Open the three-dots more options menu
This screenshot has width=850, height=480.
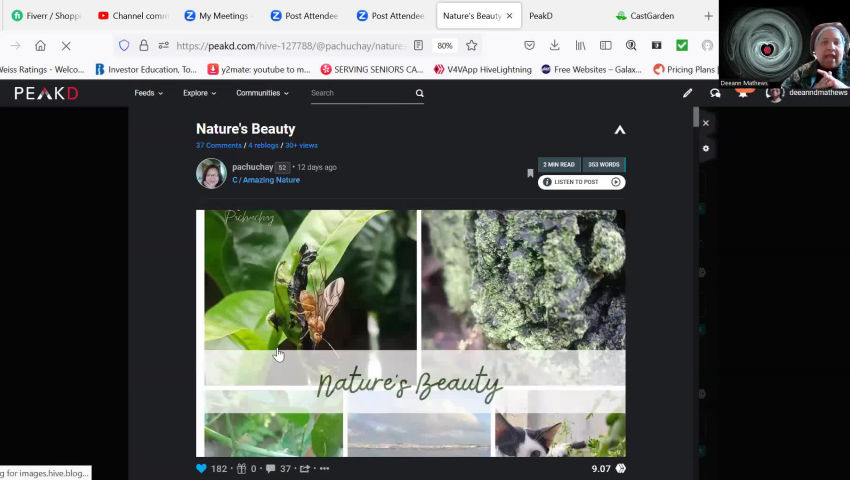click(324, 469)
